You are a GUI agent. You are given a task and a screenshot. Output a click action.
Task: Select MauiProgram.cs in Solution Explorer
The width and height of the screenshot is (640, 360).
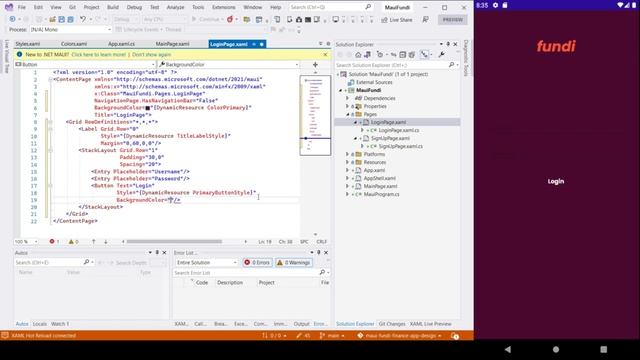click(381, 194)
